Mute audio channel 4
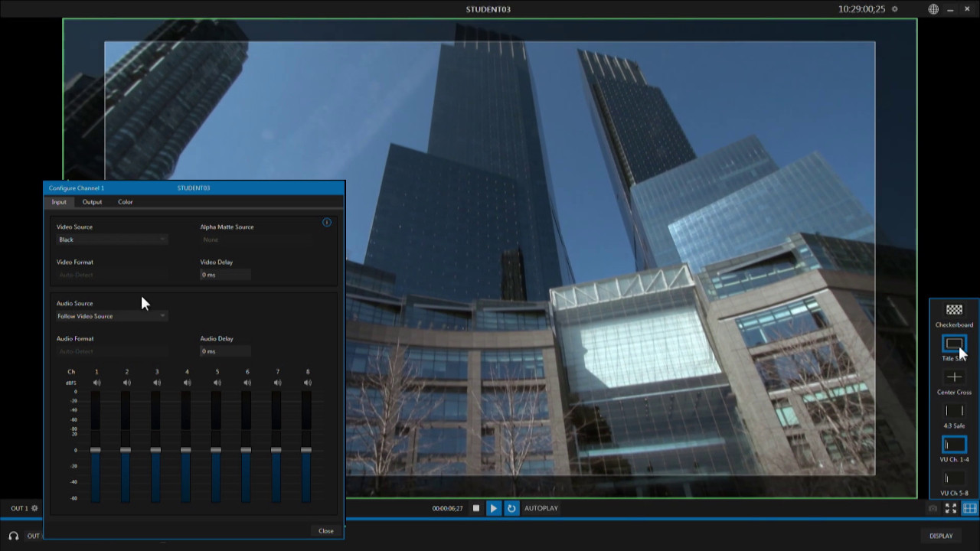 tap(187, 383)
